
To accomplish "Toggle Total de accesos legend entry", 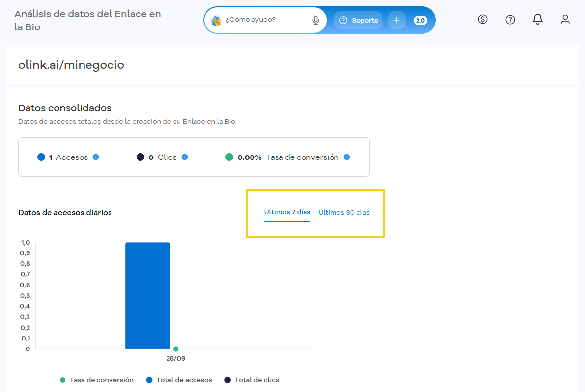I will pyautogui.click(x=179, y=380).
